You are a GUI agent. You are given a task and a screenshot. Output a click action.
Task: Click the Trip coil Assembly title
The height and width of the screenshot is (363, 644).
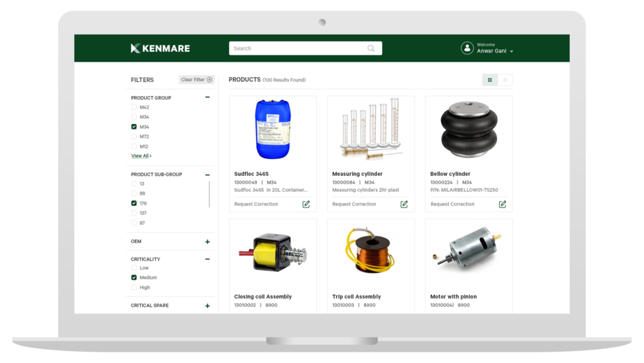point(356,296)
